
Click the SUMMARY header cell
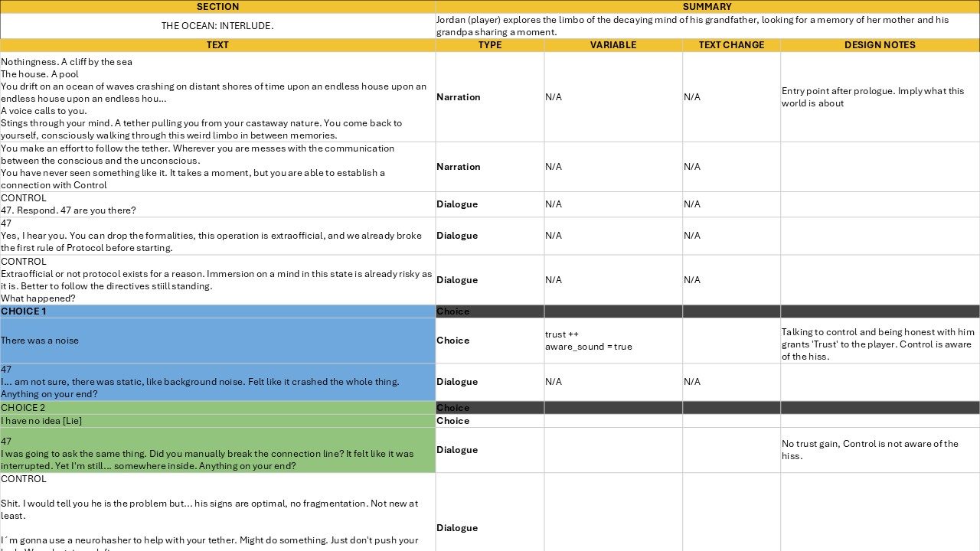click(x=707, y=7)
